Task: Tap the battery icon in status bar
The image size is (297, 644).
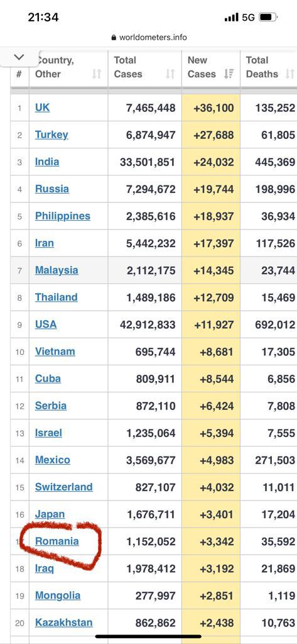Action: coord(269,17)
